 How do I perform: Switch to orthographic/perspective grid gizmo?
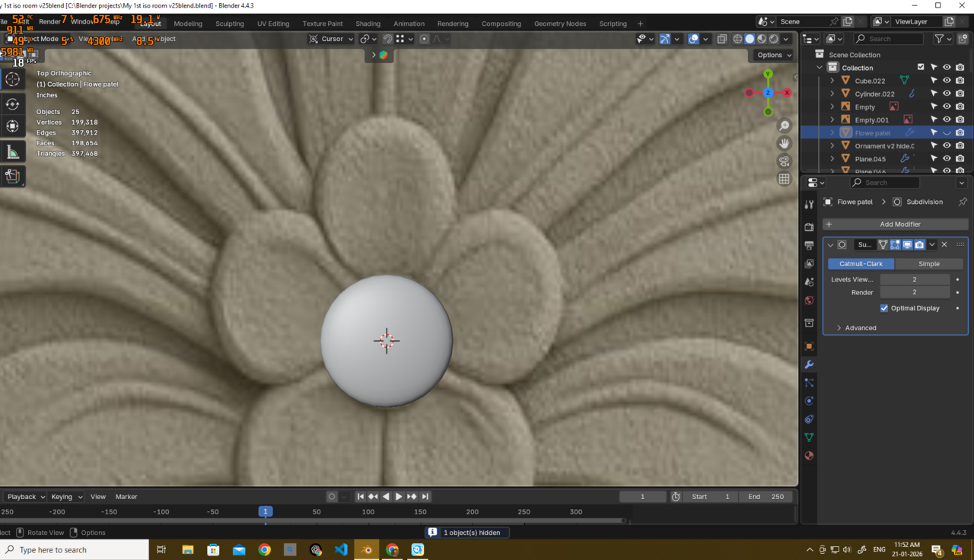(x=785, y=179)
